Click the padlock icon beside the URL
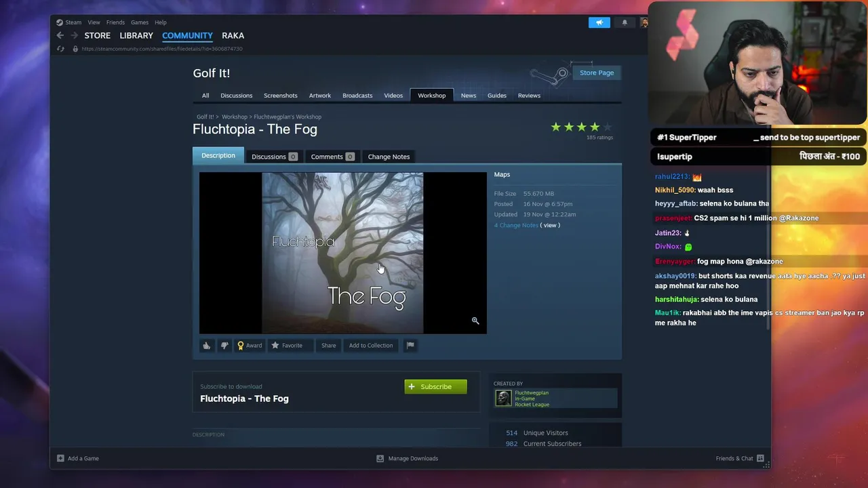 point(75,49)
